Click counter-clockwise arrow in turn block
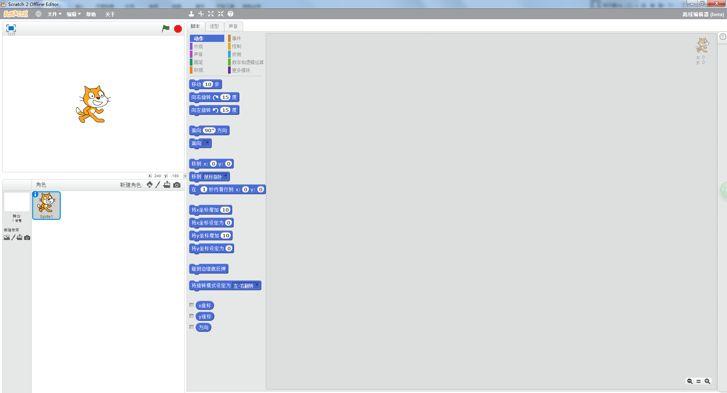727x393 pixels. (x=216, y=110)
